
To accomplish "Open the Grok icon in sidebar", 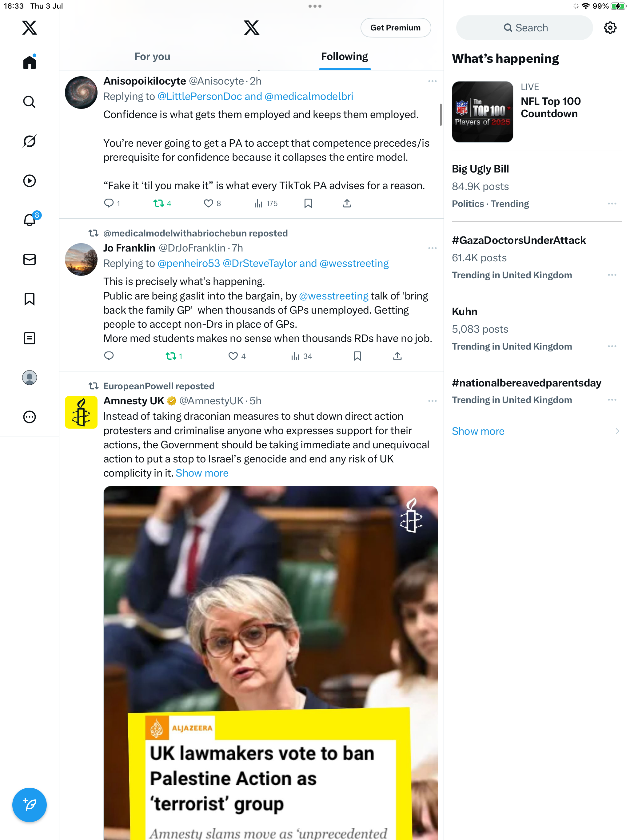I will (29, 141).
